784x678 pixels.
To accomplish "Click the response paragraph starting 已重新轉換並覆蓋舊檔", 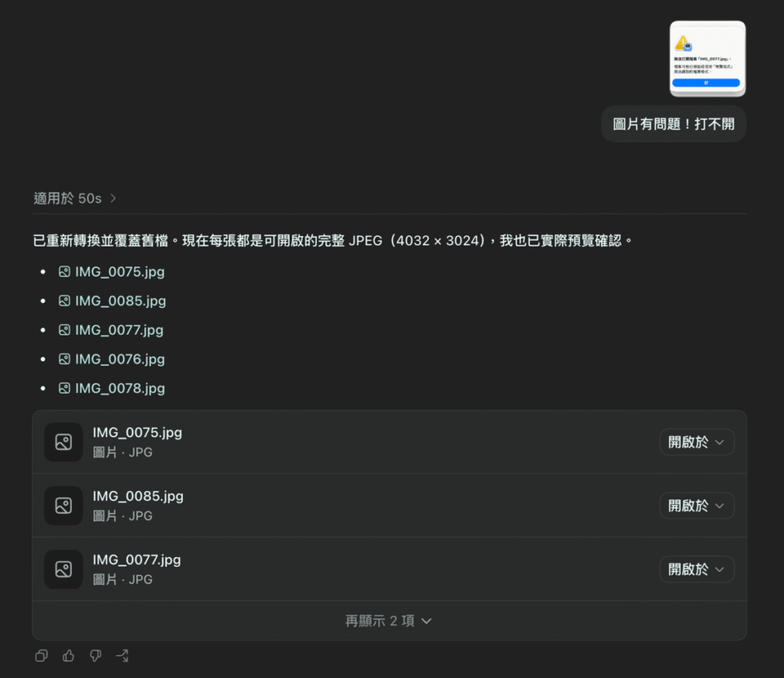I will (x=333, y=241).
